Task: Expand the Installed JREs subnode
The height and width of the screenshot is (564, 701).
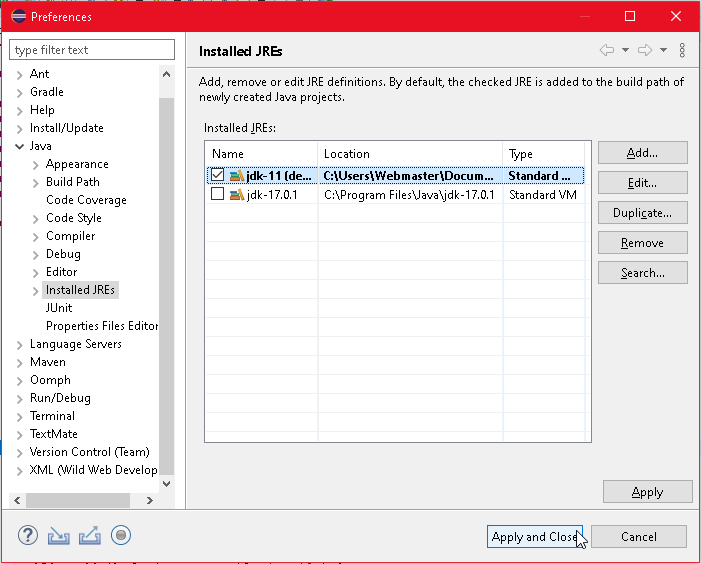Action: coord(36,290)
